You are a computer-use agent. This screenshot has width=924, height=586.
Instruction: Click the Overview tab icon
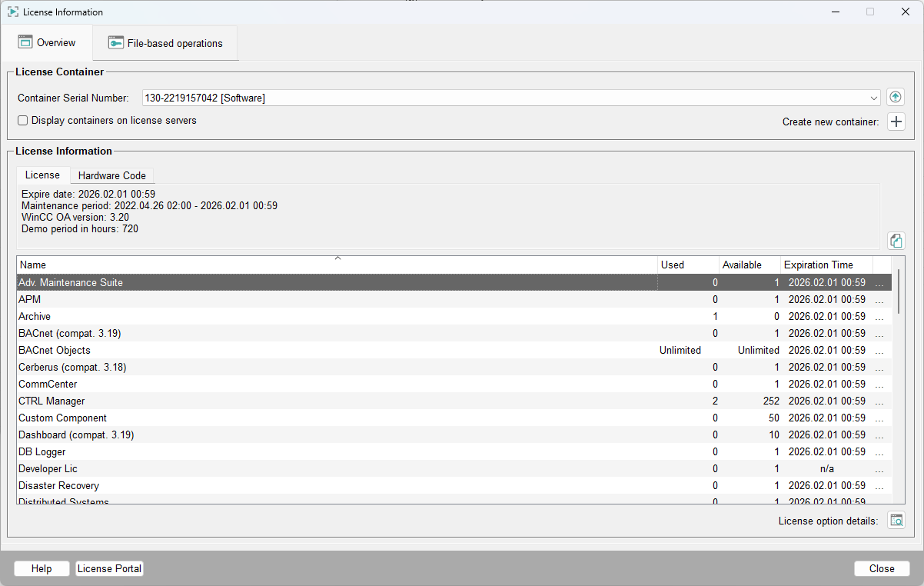click(x=25, y=42)
